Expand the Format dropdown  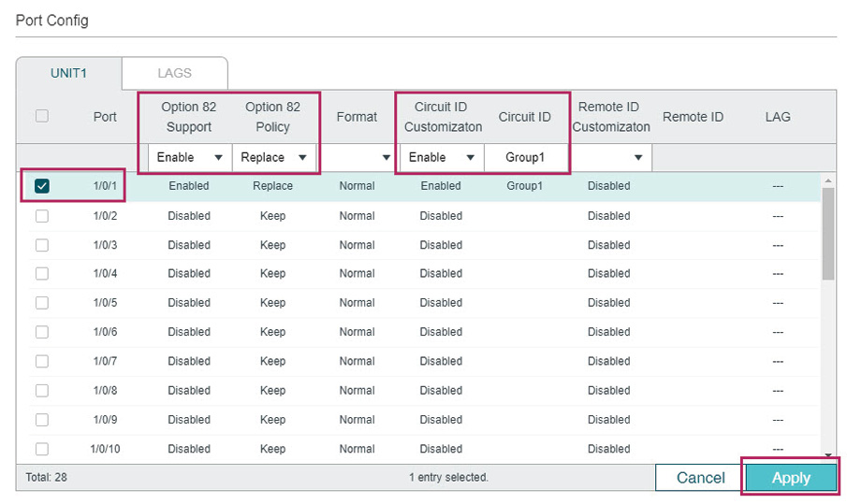358,158
